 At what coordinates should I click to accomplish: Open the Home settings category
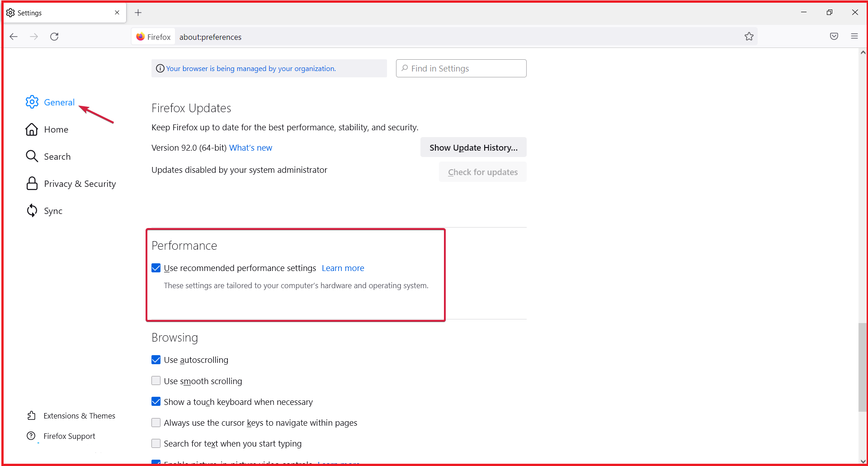pos(47,129)
